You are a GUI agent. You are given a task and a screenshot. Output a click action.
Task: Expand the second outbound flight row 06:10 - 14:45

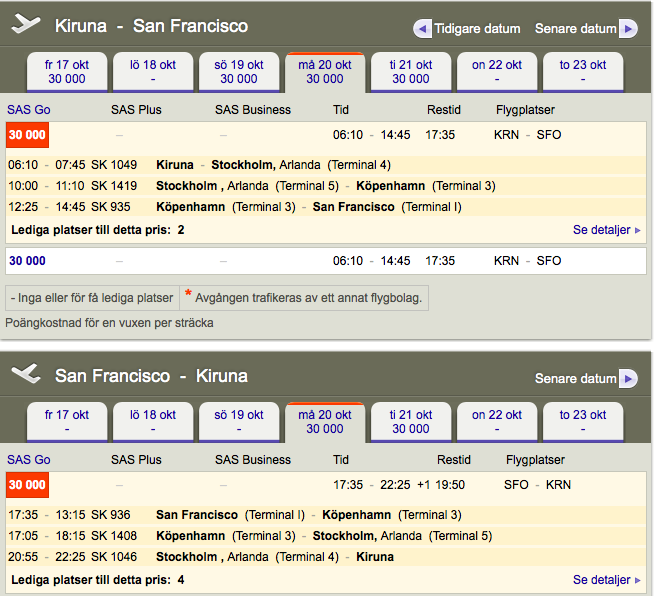(x=370, y=261)
